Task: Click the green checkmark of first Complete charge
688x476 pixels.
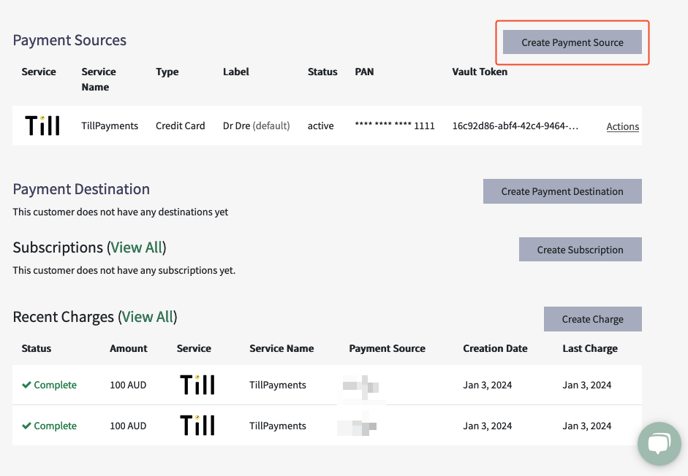Action: click(26, 385)
